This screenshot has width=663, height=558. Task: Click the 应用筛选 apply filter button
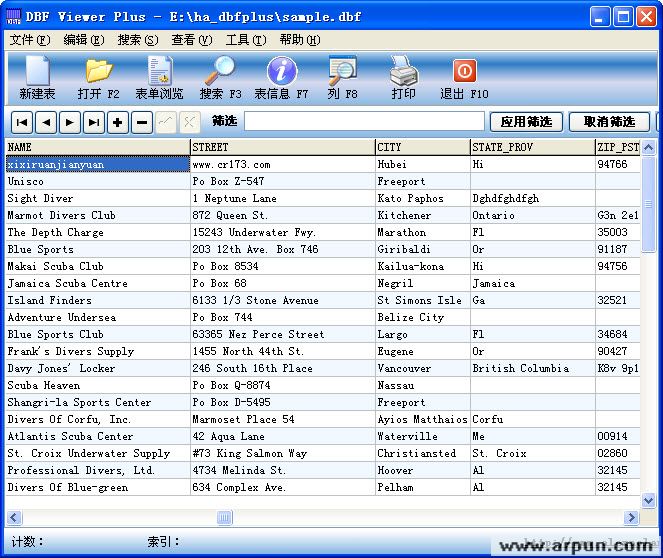pos(526,122)
